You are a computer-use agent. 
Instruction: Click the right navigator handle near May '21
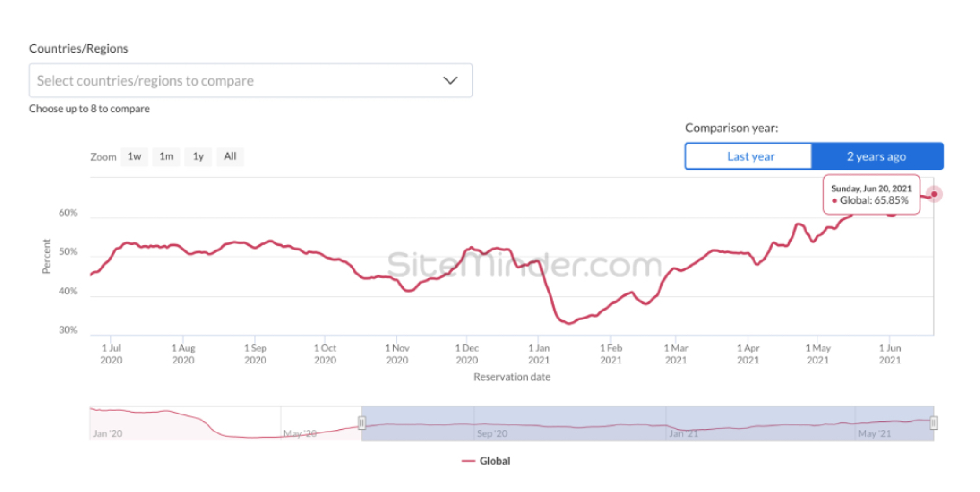933,422
